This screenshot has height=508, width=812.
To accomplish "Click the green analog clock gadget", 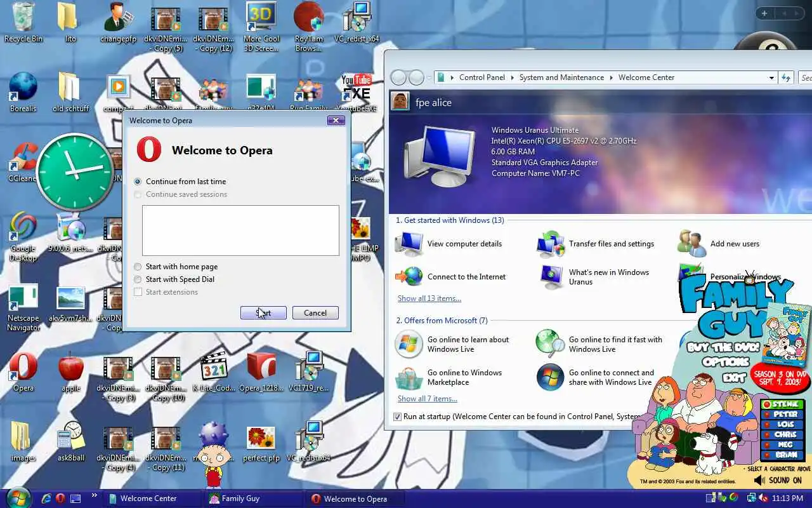I will click(x=74, y=171).
